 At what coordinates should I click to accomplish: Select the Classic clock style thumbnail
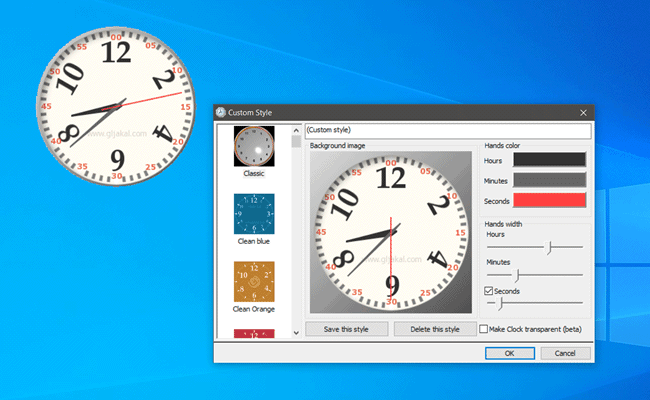(x=253, y=147)
